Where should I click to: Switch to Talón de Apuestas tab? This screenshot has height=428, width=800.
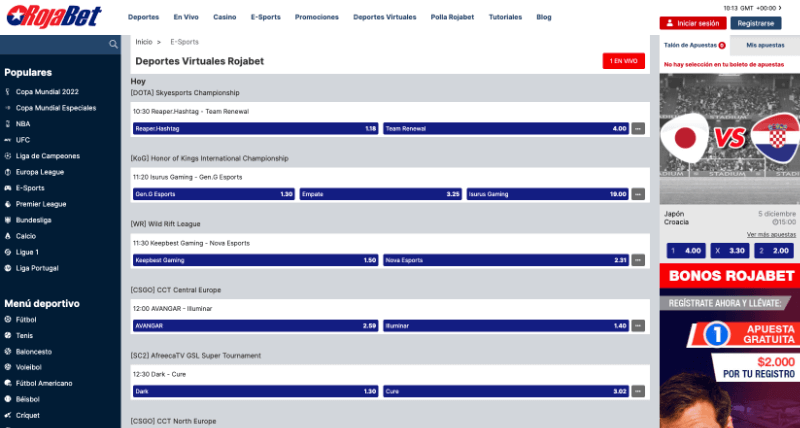pyautogui.click(x=694, y=45)
